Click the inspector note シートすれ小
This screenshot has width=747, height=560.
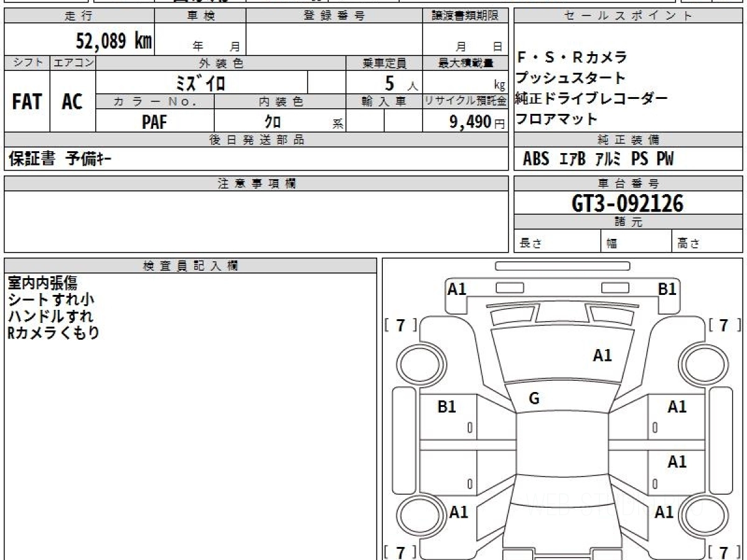coord(51,300)
